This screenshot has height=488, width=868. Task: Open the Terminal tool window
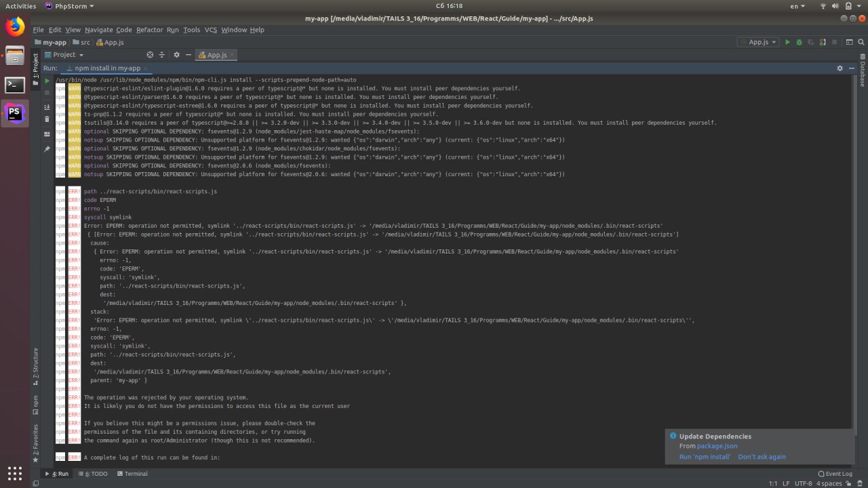pos(132,474)
